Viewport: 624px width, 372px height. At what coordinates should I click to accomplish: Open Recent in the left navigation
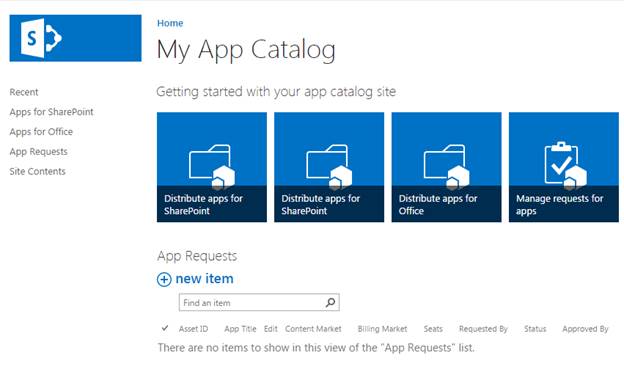[24, 92]
